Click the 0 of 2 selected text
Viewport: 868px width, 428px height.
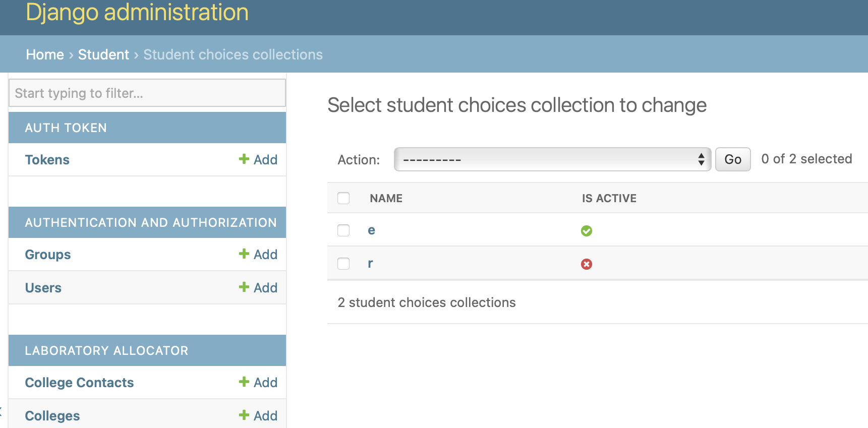pos(806,159)
